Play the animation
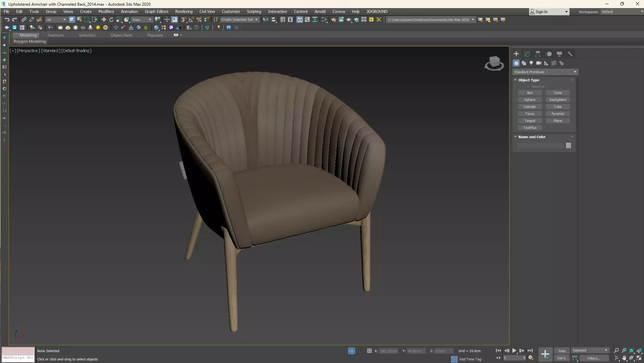 (x=514, y=351)
